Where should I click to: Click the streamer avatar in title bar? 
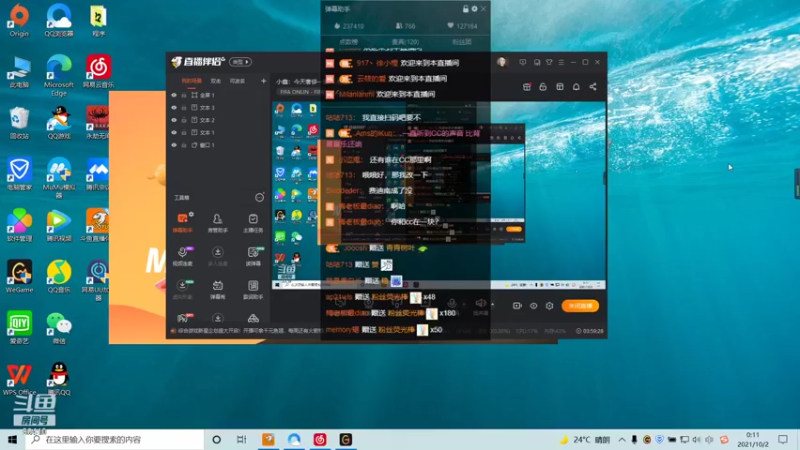[502, 62]
